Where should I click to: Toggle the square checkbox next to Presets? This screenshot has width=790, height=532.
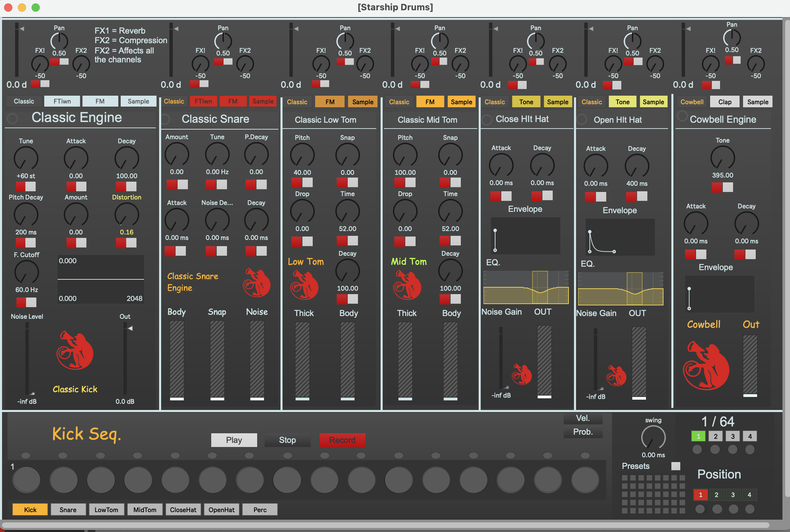(x=675, y=466)
